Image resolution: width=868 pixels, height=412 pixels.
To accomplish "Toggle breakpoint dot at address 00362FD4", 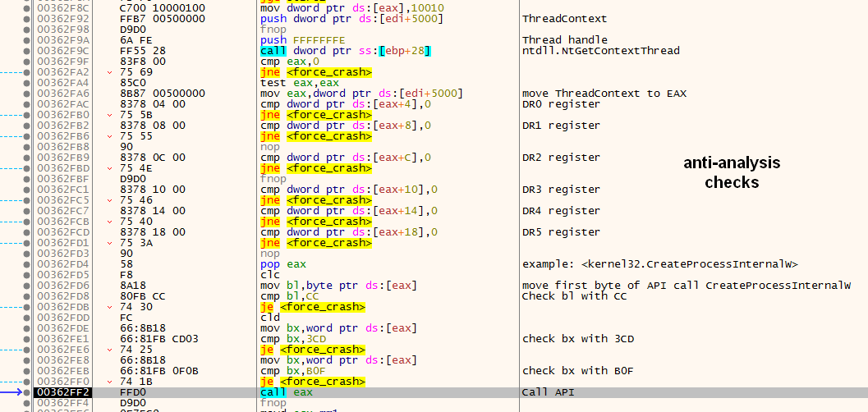I will tap(26, 264).
